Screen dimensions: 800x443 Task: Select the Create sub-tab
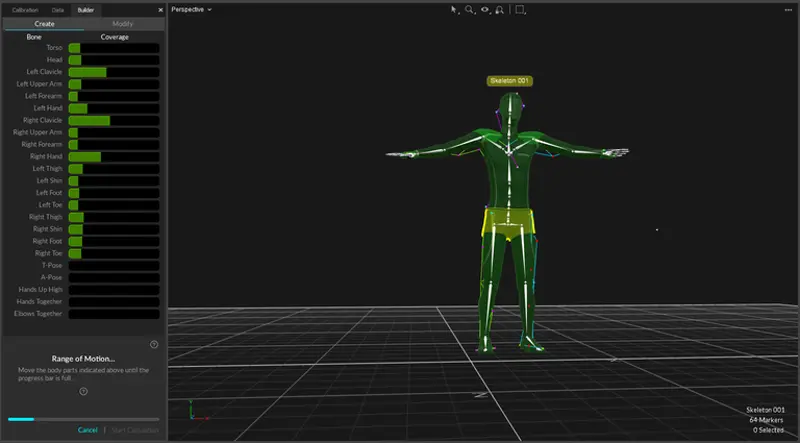(x=43, y=23)
